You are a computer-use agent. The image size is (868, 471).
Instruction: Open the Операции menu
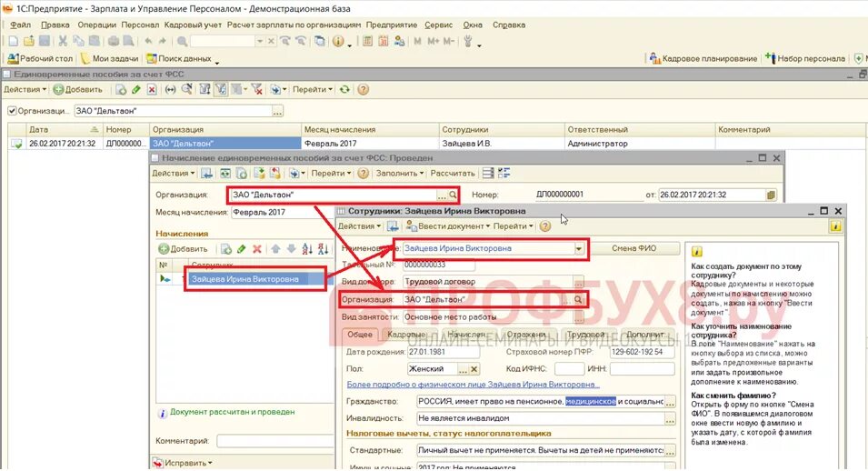tap(97, 25)
